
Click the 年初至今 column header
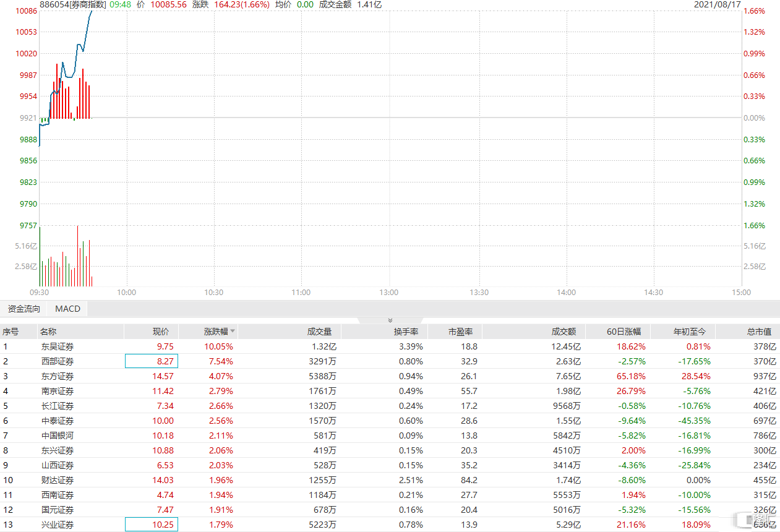pyautogui.click(x=690, y=332)
